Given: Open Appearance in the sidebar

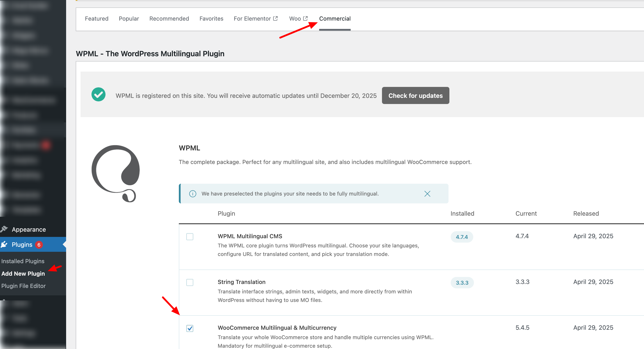Looking at the screenshot, I should tap(29, 229).
